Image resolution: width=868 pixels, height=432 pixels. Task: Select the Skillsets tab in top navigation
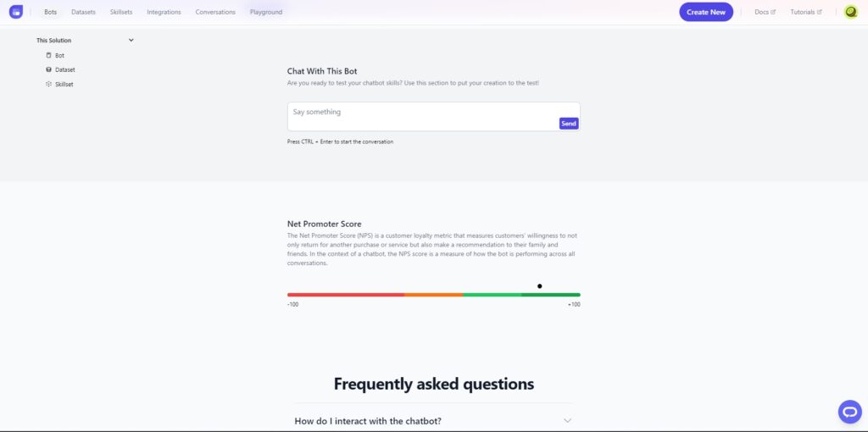121,12
